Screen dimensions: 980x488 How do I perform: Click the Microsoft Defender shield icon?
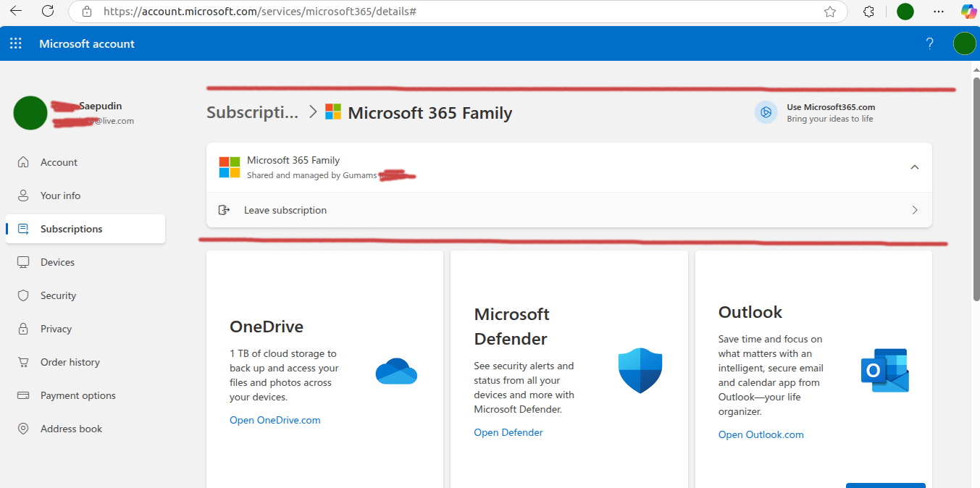(x=640, y=370)
